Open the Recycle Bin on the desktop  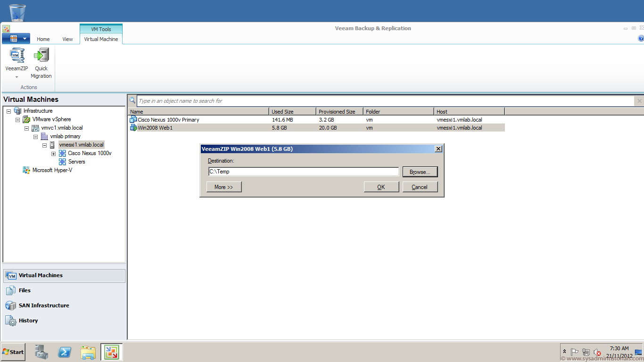17,12
